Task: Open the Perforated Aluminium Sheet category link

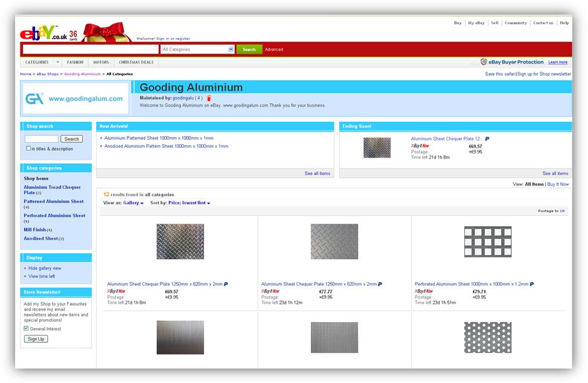Action: [x=54, y=215]
